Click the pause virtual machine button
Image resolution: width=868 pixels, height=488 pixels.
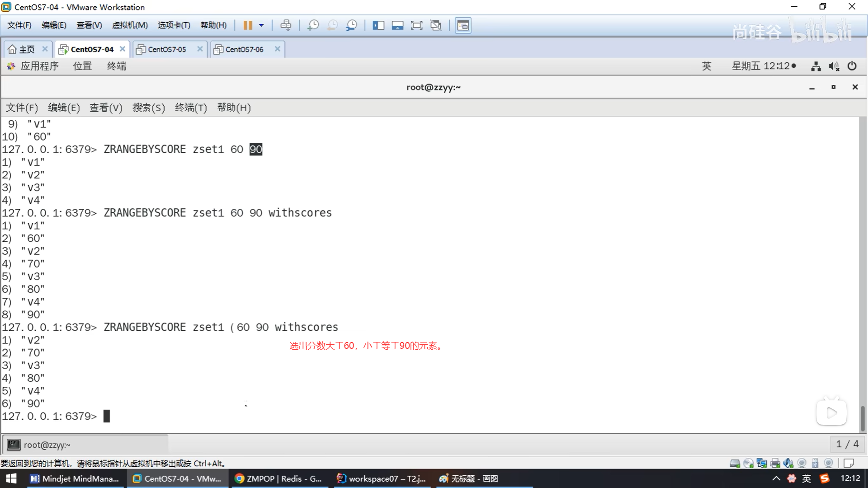[x=247, y=25]
